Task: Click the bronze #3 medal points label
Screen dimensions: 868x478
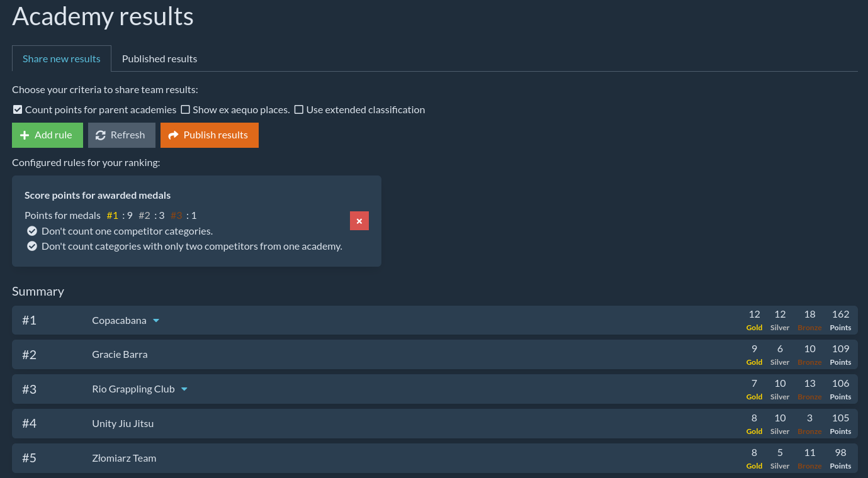Action: [176, 215]
